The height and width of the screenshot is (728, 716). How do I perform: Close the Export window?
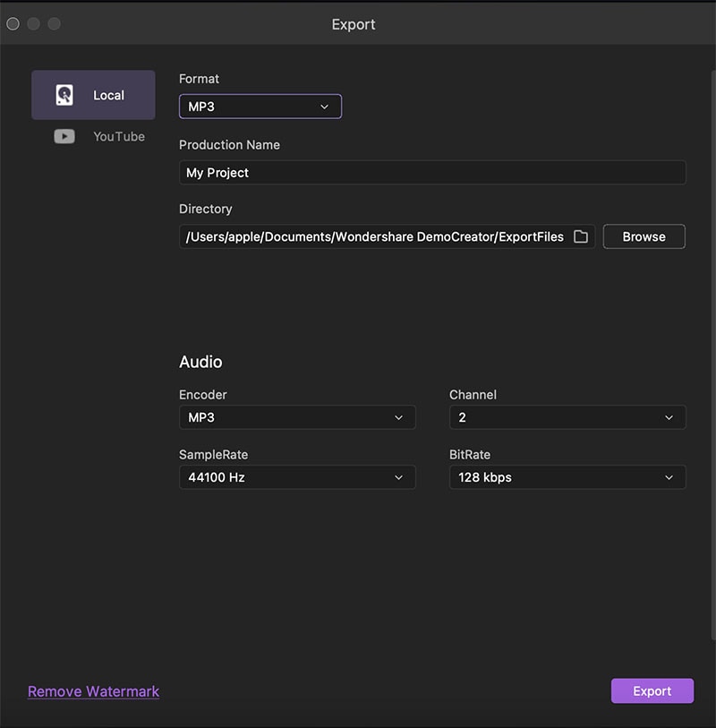point(13,24)
